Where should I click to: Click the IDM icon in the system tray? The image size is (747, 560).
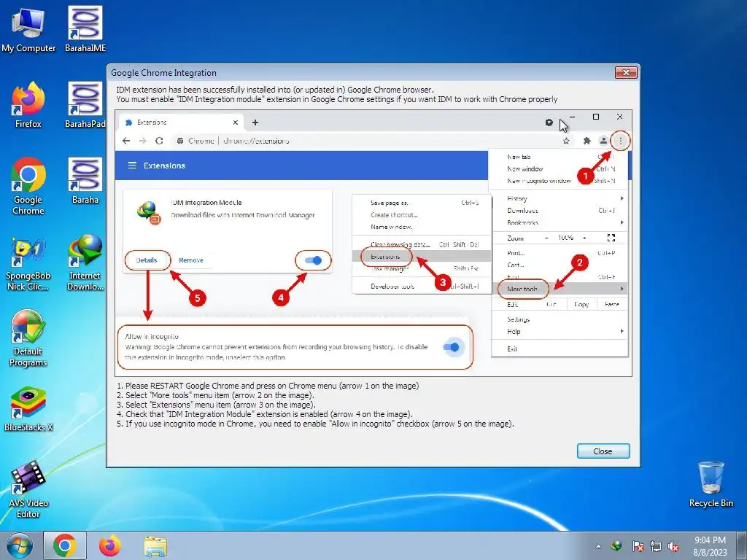pyautogui.click(x=617, y=546)
